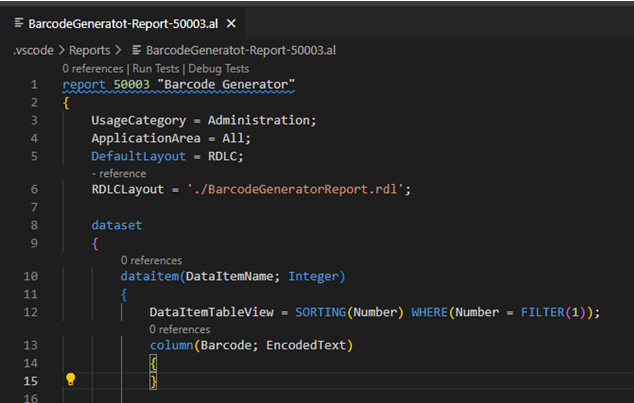The height and width of the screenshot is (403, 634).
Task: Click line number 9 in the gutter
Action: [x=34, y=243]
